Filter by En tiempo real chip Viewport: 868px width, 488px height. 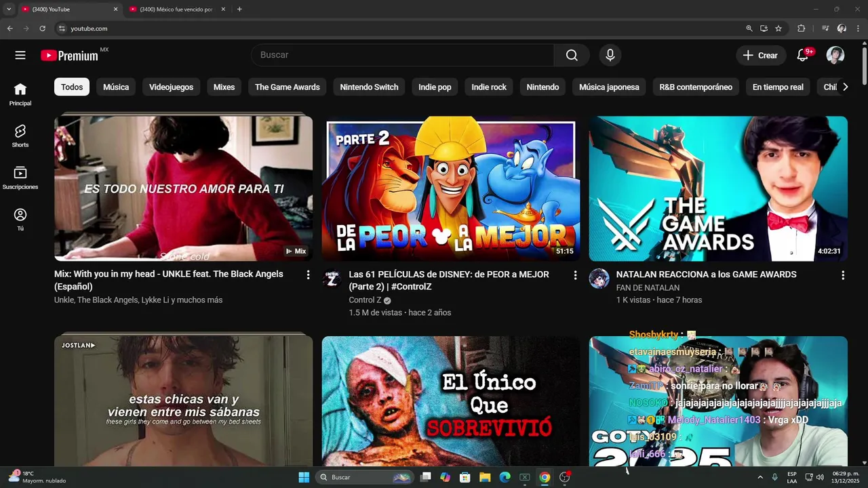[778, 87]
